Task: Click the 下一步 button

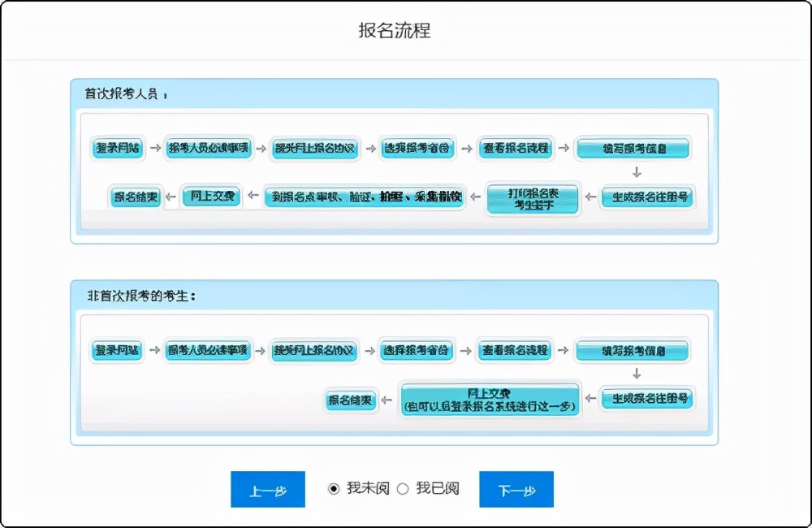Action: [x=516, y=490]
